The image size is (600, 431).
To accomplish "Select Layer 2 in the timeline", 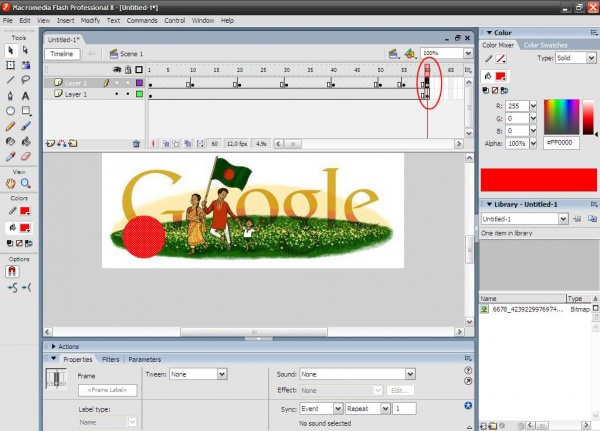I will tap(75, 83).
